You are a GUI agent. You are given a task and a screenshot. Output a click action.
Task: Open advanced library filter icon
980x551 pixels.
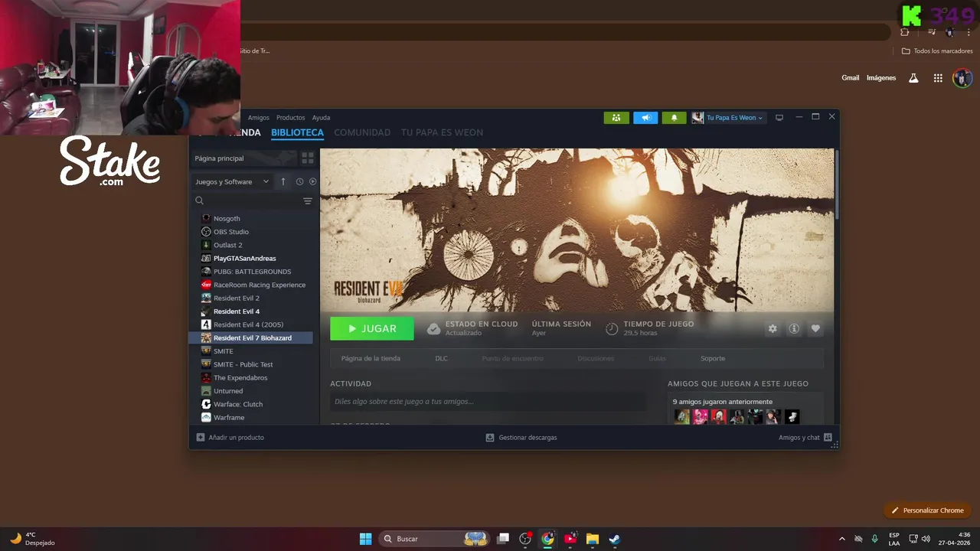coord(308,201)
